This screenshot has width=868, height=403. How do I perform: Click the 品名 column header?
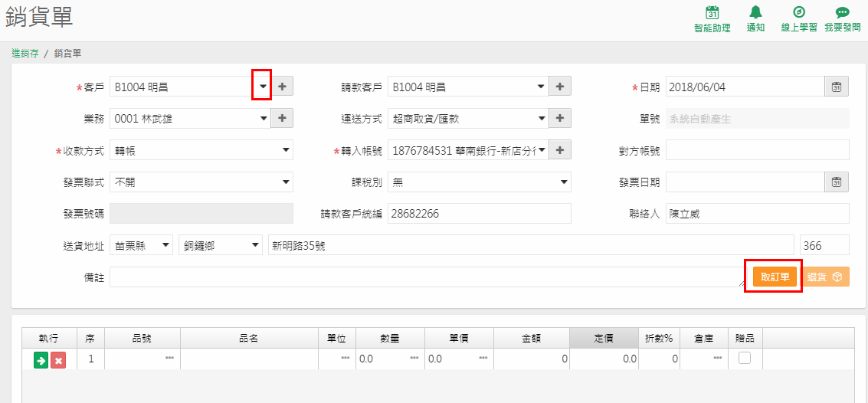pyautogui.click(x=249, y=338)
